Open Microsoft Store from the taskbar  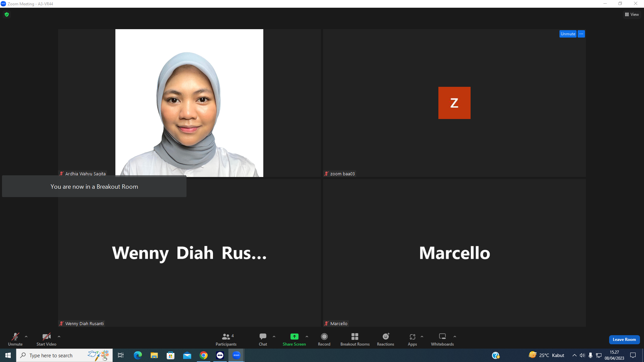pyautogui.click(x=170, y=355)
